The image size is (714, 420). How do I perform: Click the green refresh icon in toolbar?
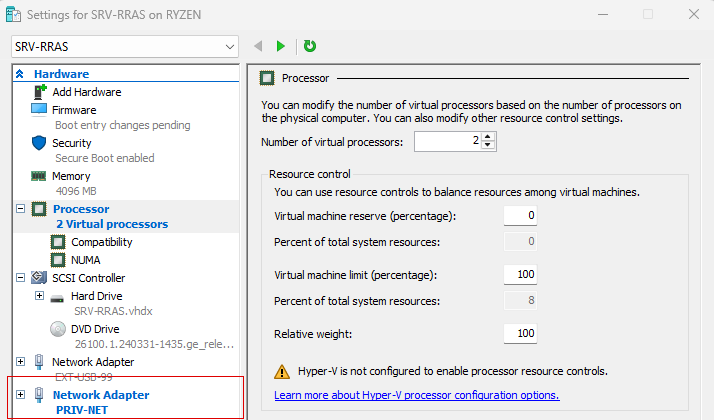310,46
